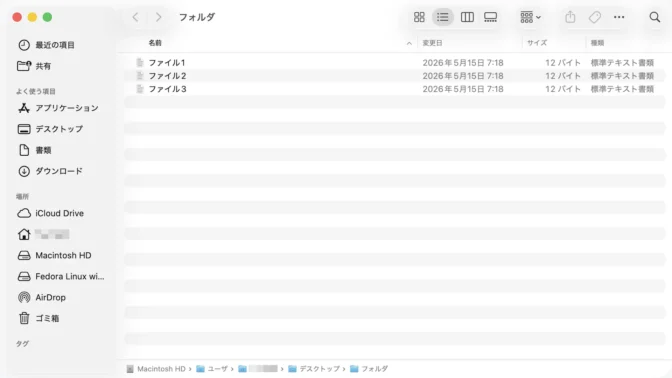Click the AirDrop radar icon
This screenshot has width=672, height=378.
coord(24,297)
